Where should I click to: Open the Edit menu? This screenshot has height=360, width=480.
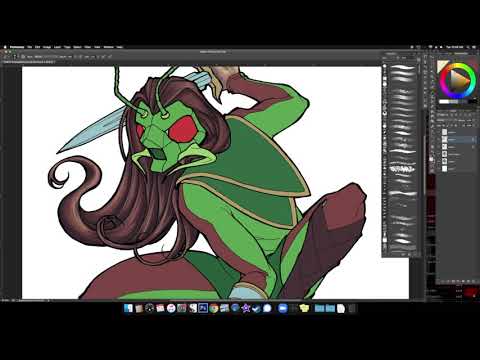(x=38, y=47)
